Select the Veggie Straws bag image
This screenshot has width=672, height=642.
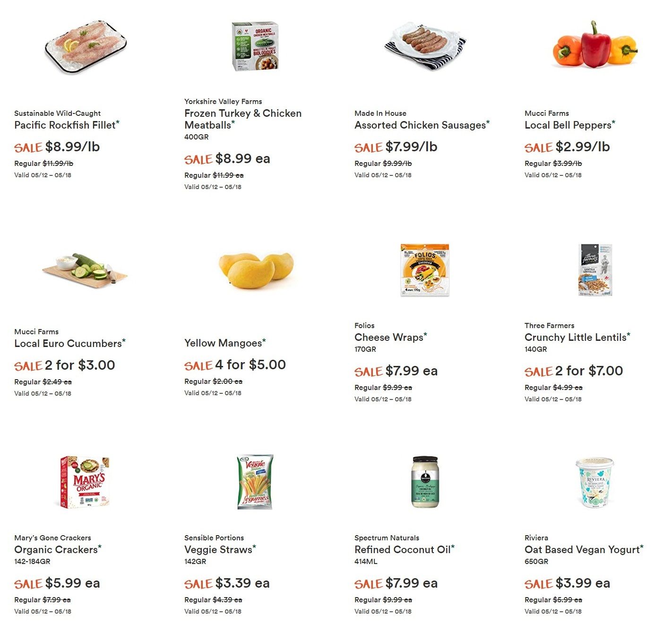pyautogui.click(x=255, y=482)
